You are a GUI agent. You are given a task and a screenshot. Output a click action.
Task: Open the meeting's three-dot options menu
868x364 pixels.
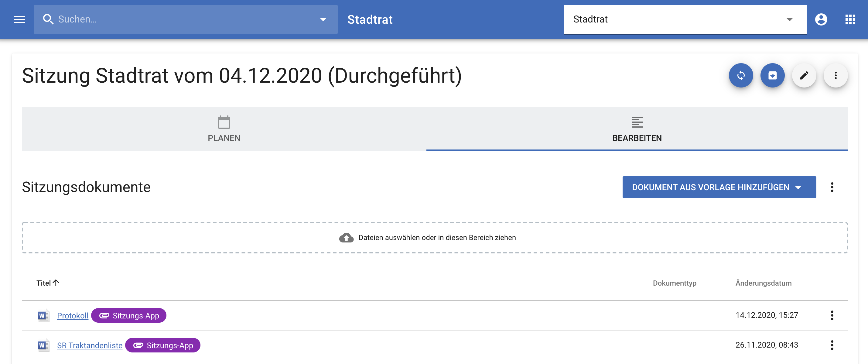(835, 75)
